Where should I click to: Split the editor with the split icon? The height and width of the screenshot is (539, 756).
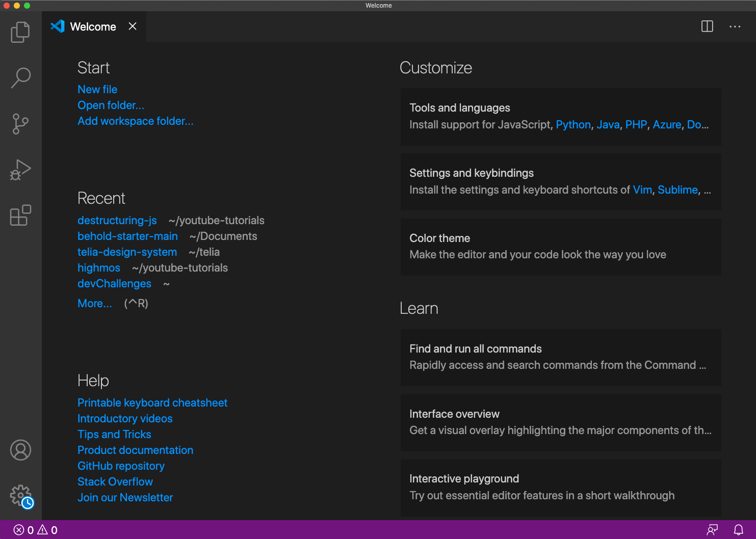(x=707, y=26)
